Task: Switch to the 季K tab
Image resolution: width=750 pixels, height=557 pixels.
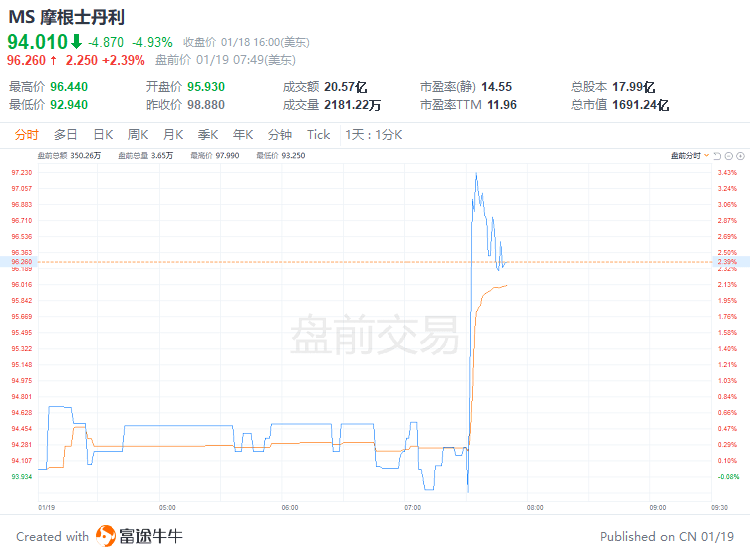Action: [208, 135]
